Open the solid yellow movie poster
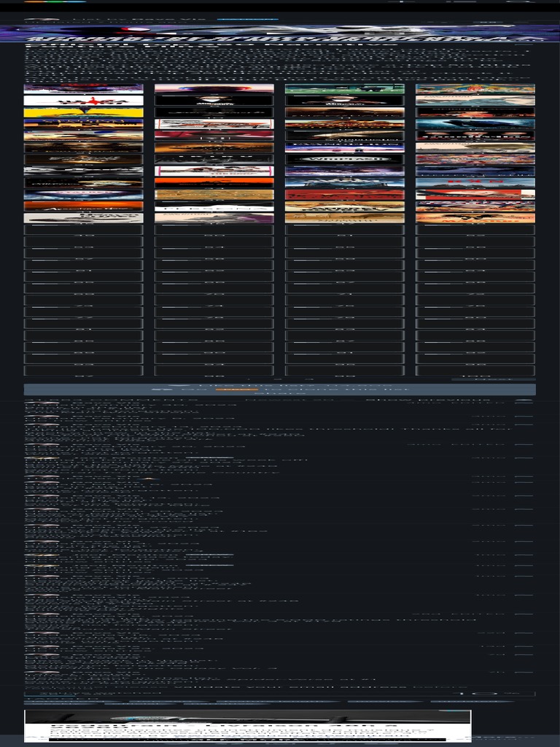 (83, 112)
